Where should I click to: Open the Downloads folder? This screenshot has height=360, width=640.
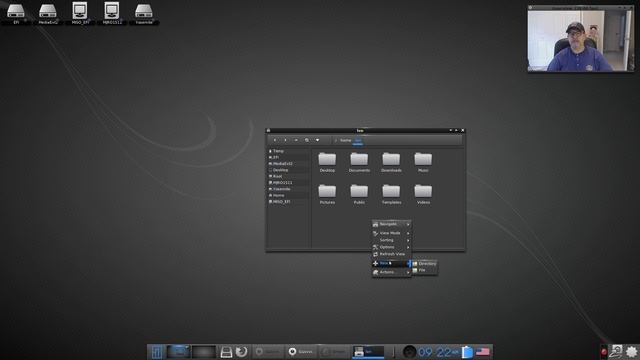coord(391,162)
